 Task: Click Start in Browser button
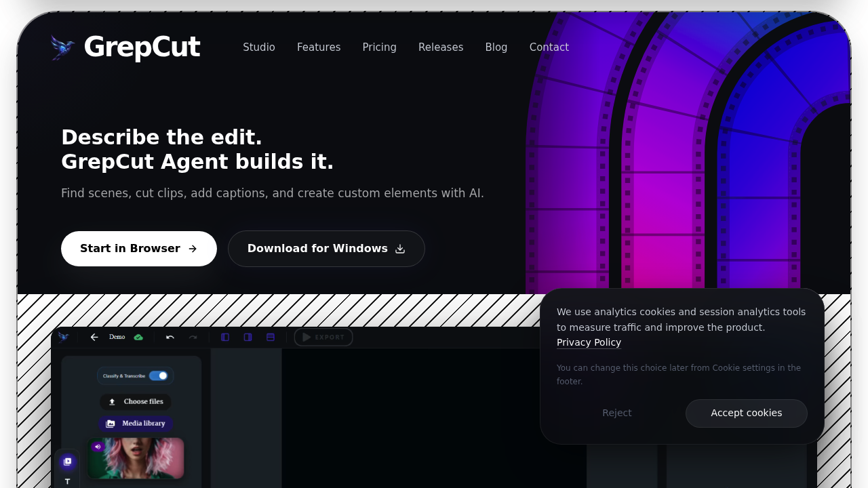pos(139,249)
